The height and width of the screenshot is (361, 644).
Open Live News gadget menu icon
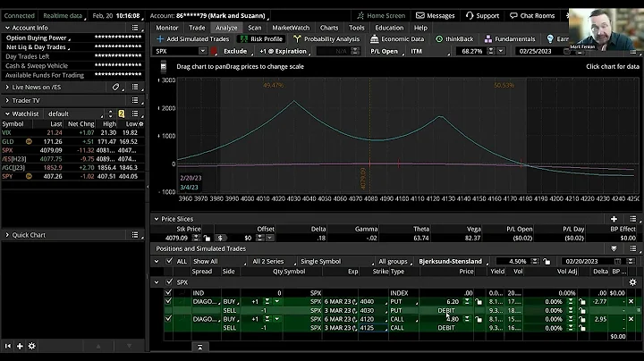click(135, 87)
